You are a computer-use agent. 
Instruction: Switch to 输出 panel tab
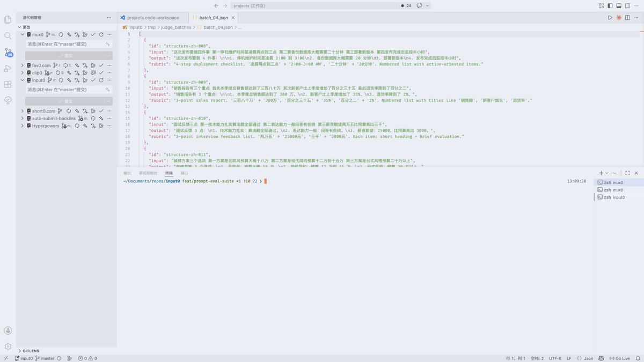pos(127,173)
